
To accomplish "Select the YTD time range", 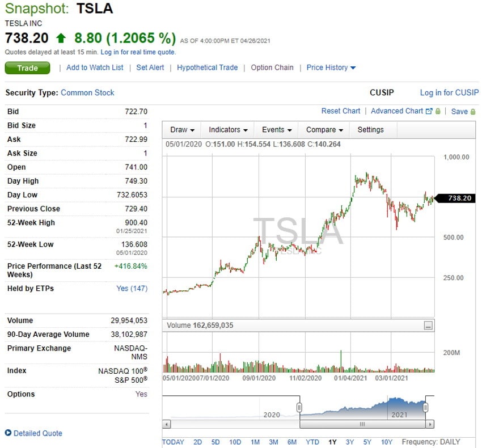I will (x=312, y=442).
